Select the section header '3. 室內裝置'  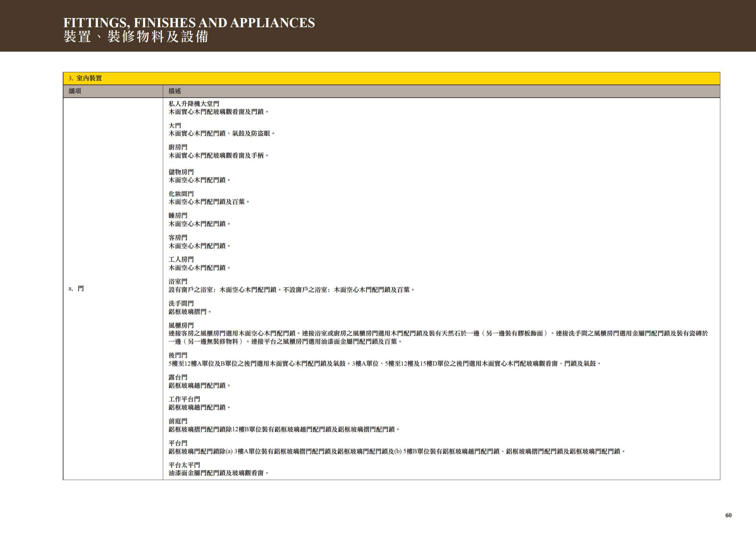point(85,78)
